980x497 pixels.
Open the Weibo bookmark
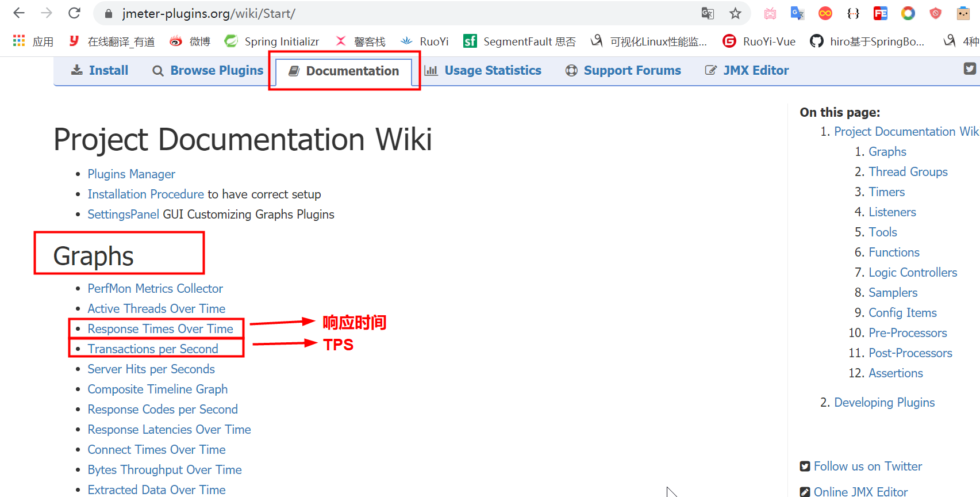click(x=190, y=41)
